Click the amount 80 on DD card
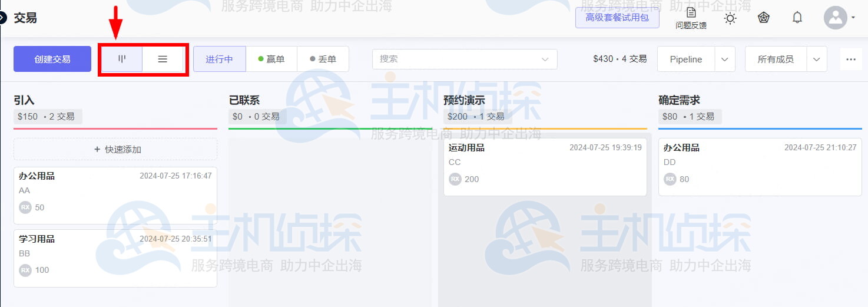Viewport: 868px width, 307px height. 684,179
